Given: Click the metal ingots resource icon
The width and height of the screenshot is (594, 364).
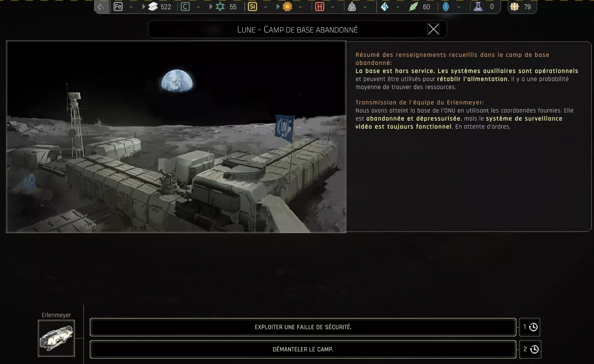Looking at the screenshot, I should (153, 7).
